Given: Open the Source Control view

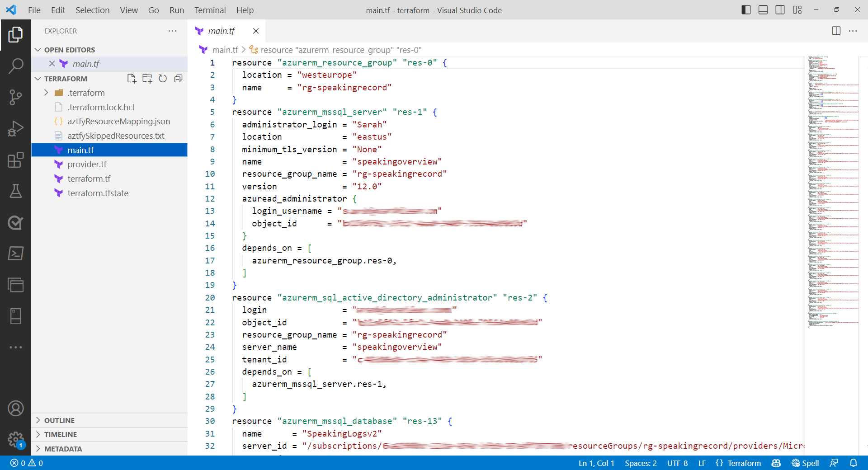Looking at the screenshot, I should (16, 97).
